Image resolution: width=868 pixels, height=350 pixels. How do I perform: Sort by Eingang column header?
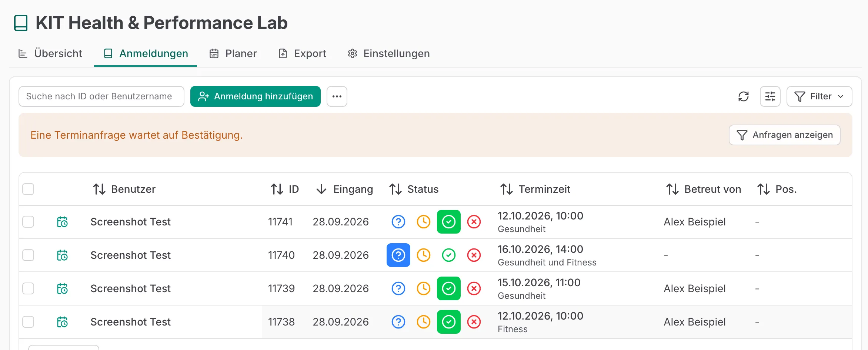(344, 189)
